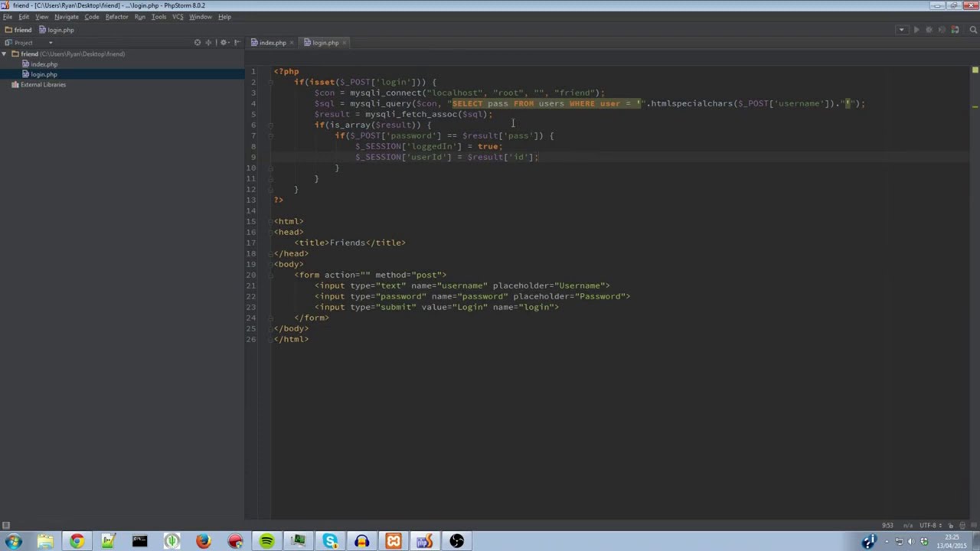Open XAMPP from the taskbar
The image size is (980, 551).
click(394, 541)
